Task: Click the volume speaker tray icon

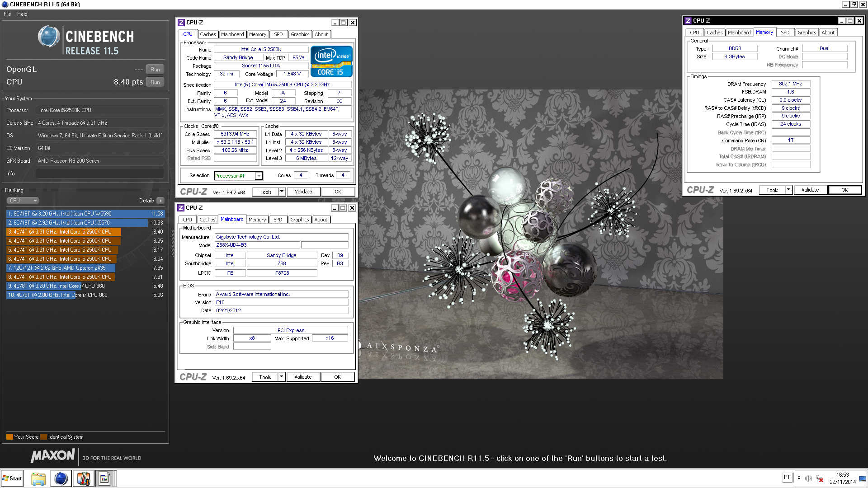Action: pyautogui.click(x=808, y=479)
